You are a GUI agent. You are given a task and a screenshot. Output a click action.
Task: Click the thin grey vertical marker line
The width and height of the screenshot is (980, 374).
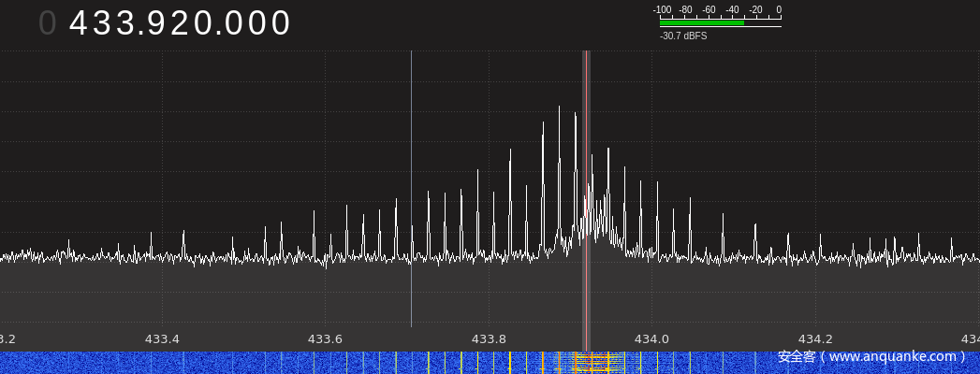coord(411,187)
